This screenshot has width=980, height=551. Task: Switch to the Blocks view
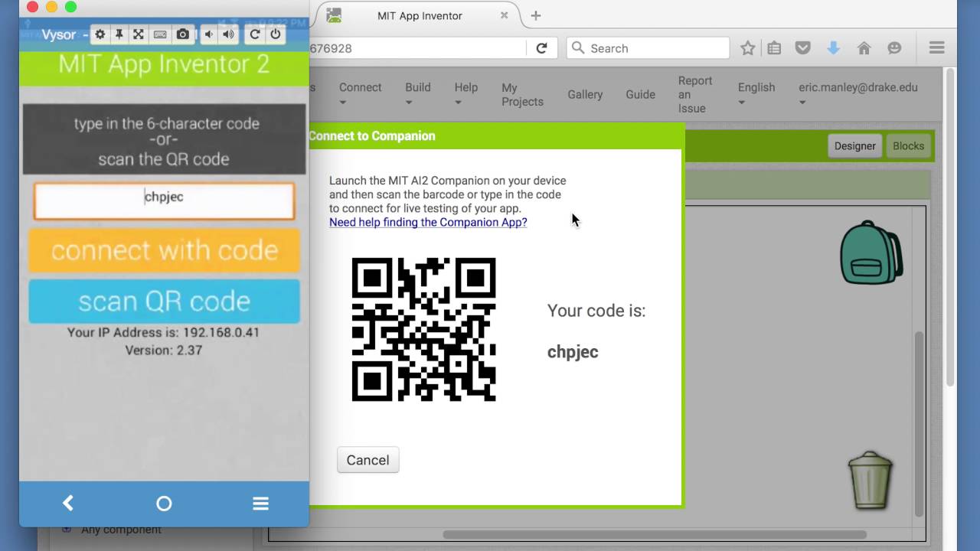point(908,146)
